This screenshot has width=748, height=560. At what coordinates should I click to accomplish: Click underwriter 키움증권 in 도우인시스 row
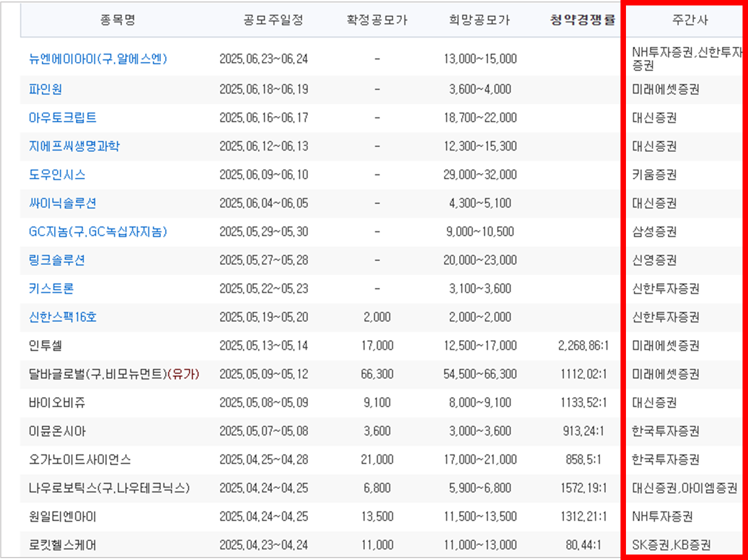point(654,175)
